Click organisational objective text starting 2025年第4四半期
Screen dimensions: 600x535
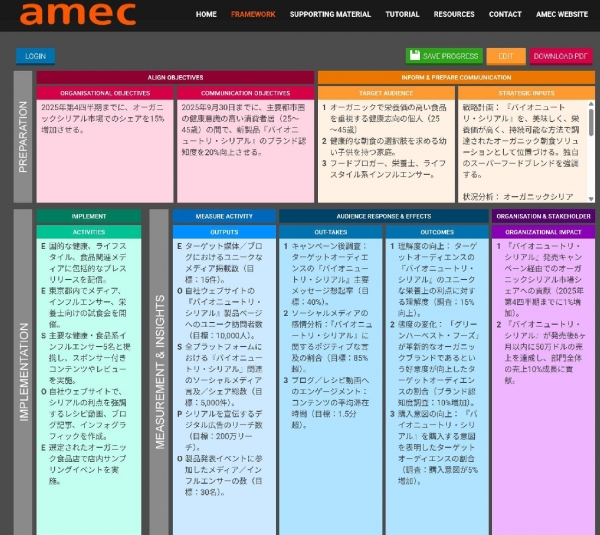[x=103, y=118]
